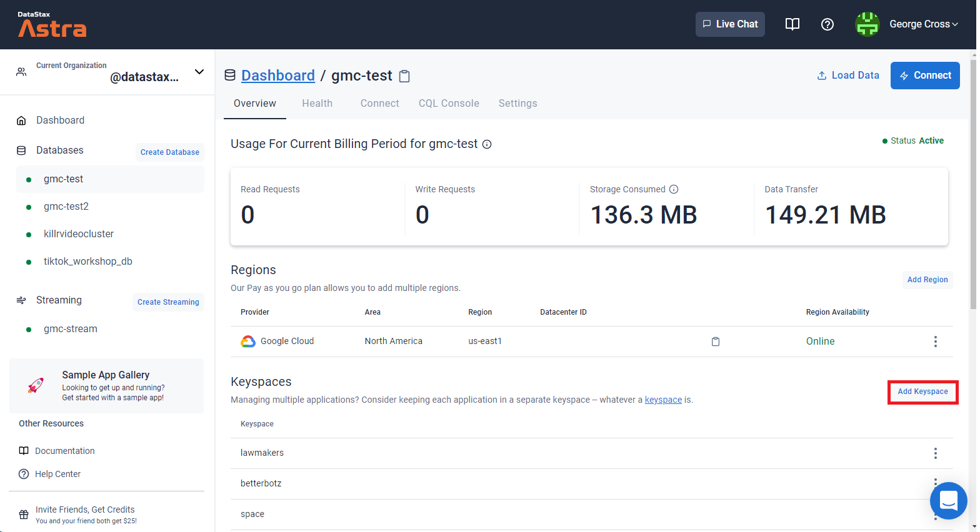Click the space keyspace row
The height and width of the screenshot is (532, 980).
592,515
